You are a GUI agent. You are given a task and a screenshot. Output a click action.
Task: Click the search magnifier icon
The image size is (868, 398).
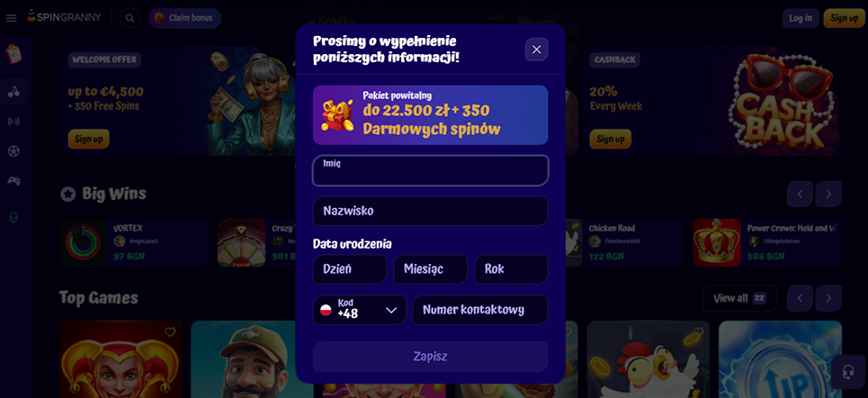click(x=130, y=18)
